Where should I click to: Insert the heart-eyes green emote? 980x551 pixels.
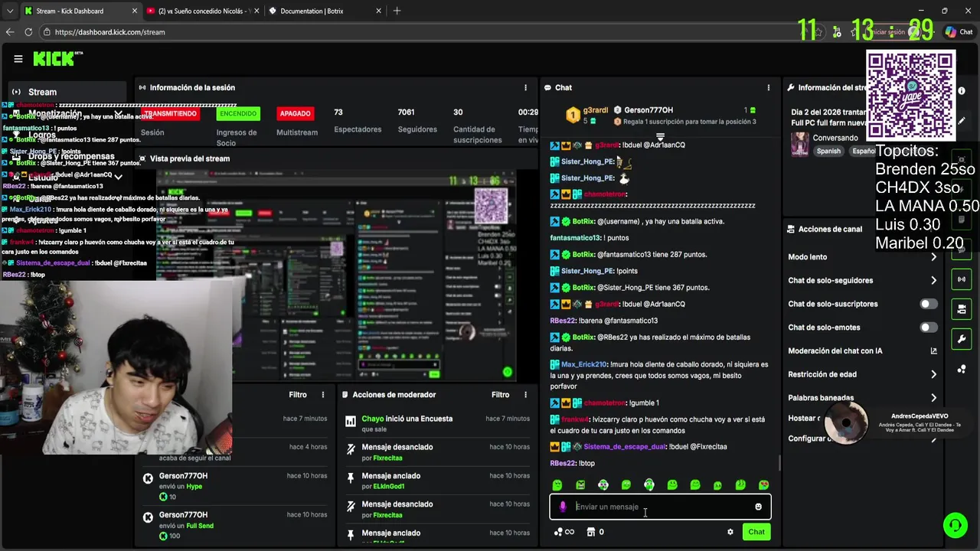click(763, 485)
